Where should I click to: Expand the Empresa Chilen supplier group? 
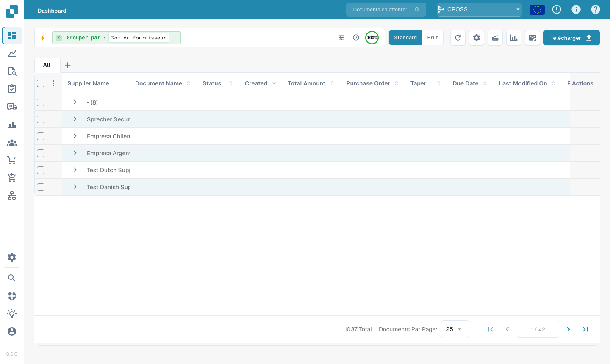75,136
